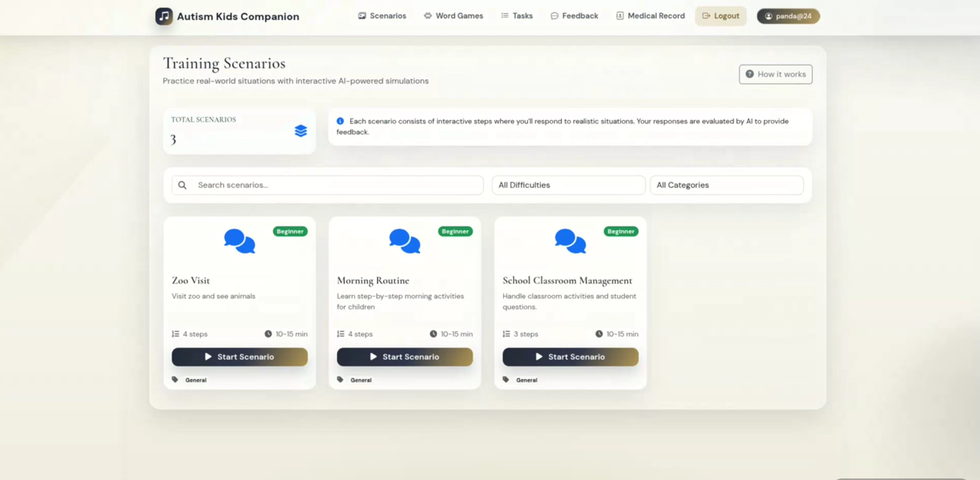Click the 3 steps label
This screenshot has height=480, width=980.
pyautogui.click(x=526, y=334)
